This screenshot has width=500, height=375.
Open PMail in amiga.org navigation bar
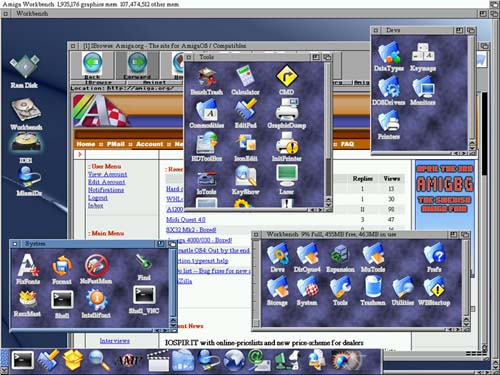click(x=115, y=144)
